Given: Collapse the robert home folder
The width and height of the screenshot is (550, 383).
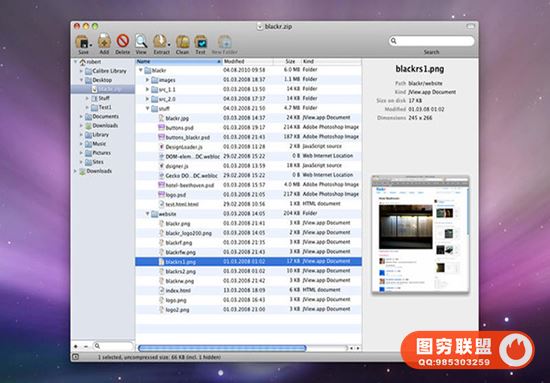Looking at the screenshot, I should tap(75, 62).
